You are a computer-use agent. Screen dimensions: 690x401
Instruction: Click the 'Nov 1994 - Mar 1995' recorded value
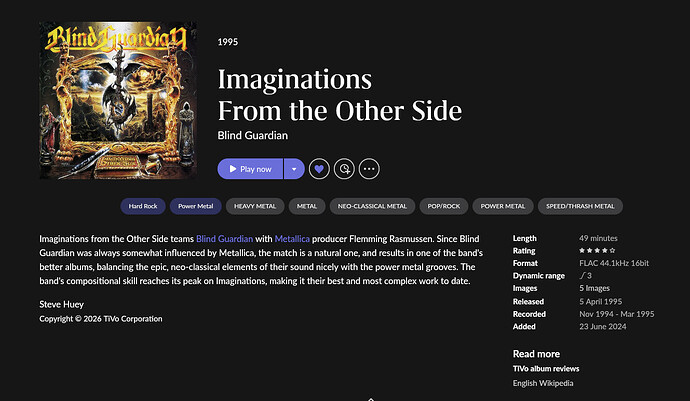(x=617, y=314)
